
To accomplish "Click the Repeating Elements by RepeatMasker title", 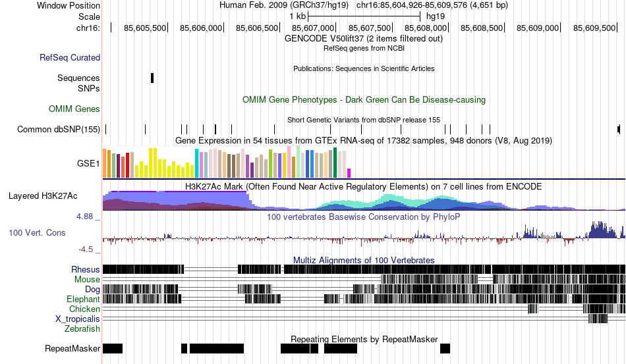I will point(364,339).
